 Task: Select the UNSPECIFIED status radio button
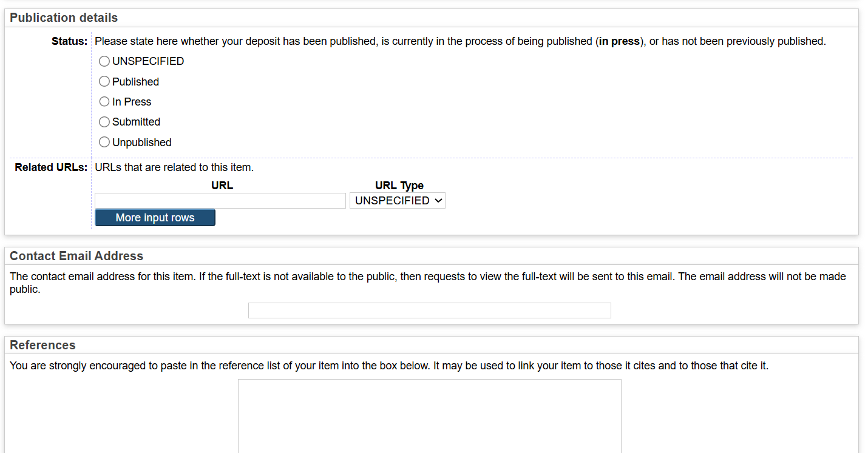[104, 61]
